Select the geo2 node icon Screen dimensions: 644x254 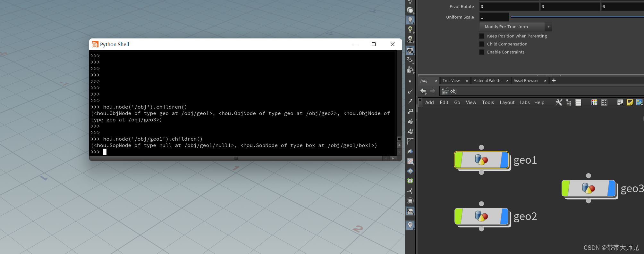click(481, 216)
